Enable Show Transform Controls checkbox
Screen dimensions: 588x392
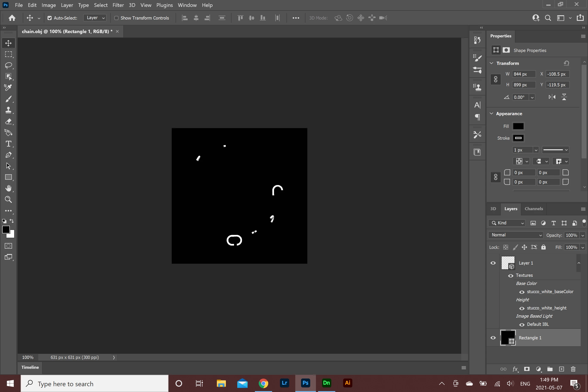[x=116, y=18]
